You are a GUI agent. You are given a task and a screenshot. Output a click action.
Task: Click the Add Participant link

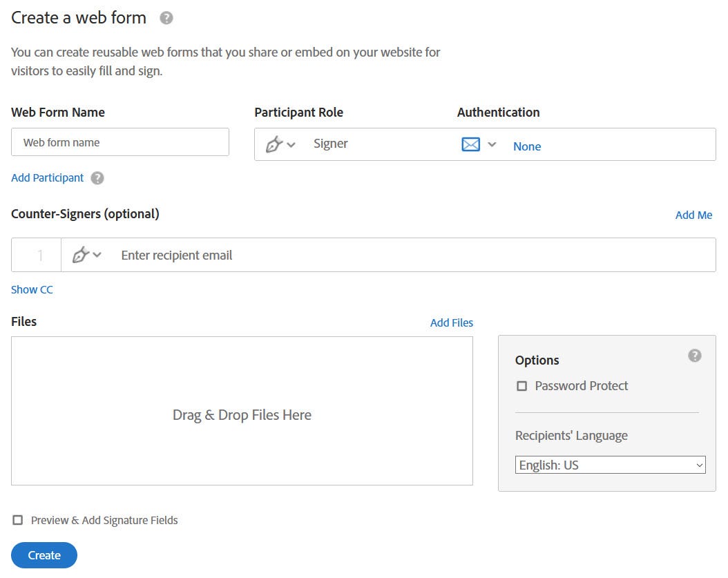(47, 178)
